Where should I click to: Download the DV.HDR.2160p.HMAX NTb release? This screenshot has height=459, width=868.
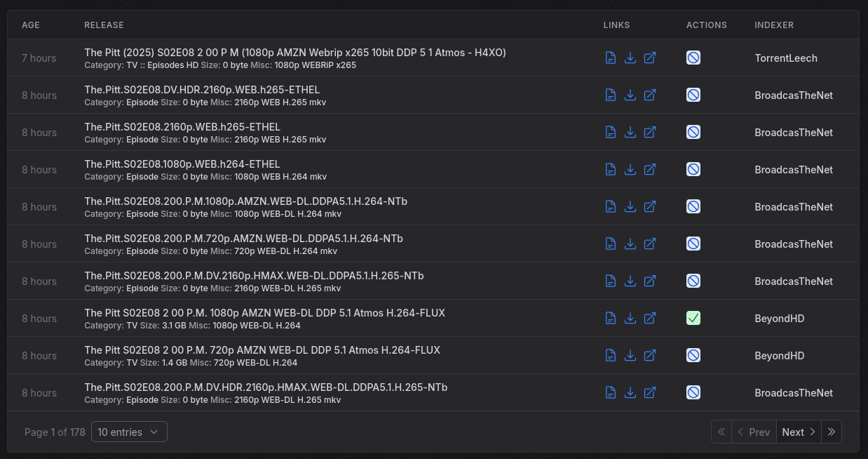(630, 392)
